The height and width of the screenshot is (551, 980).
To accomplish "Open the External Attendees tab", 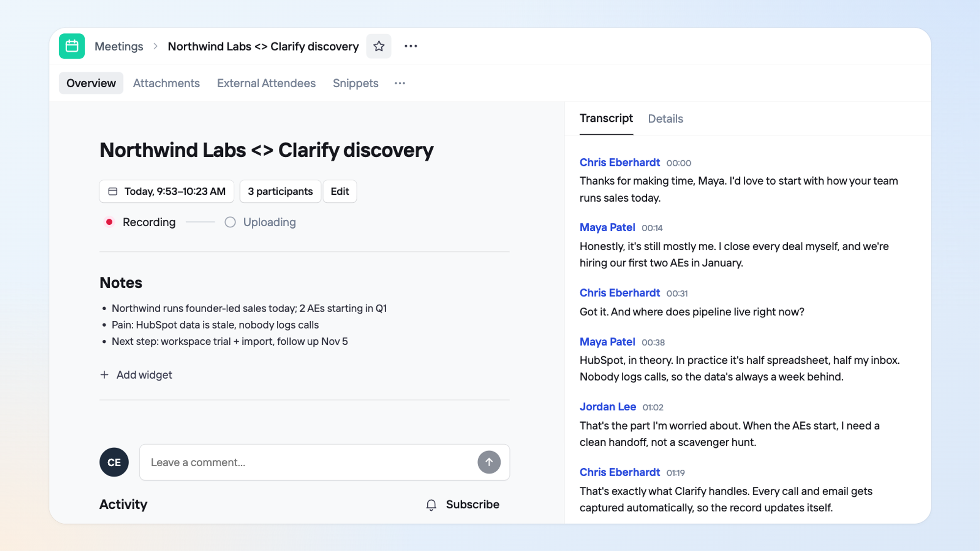I will point(266,83).
